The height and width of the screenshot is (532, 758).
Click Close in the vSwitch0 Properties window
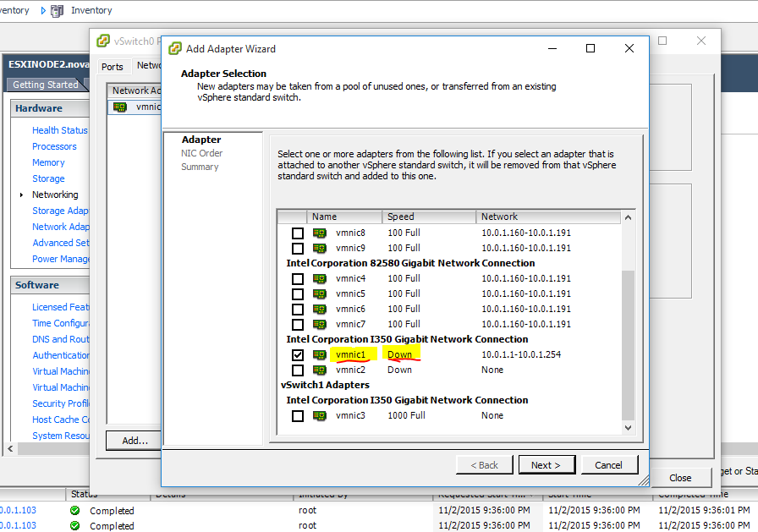click(681, 478)
